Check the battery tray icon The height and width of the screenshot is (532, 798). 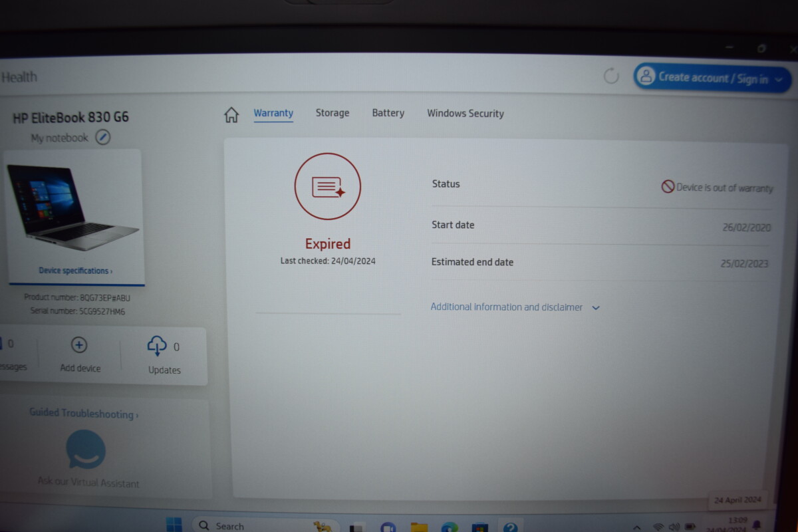(x=690, y=527)
